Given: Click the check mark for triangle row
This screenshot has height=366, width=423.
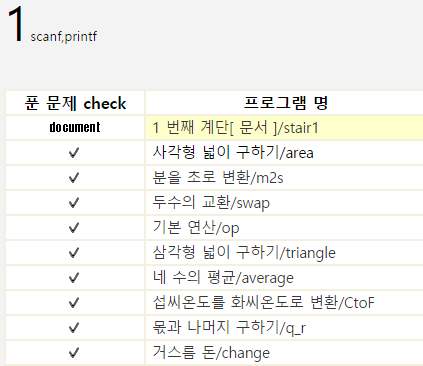Looking at the screenshot, I should click(74, 253).
